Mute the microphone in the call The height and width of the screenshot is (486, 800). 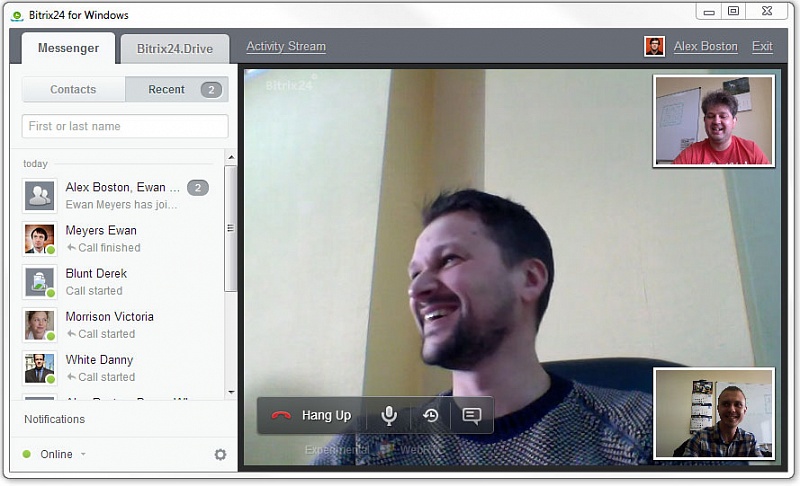tap(389, 416)
